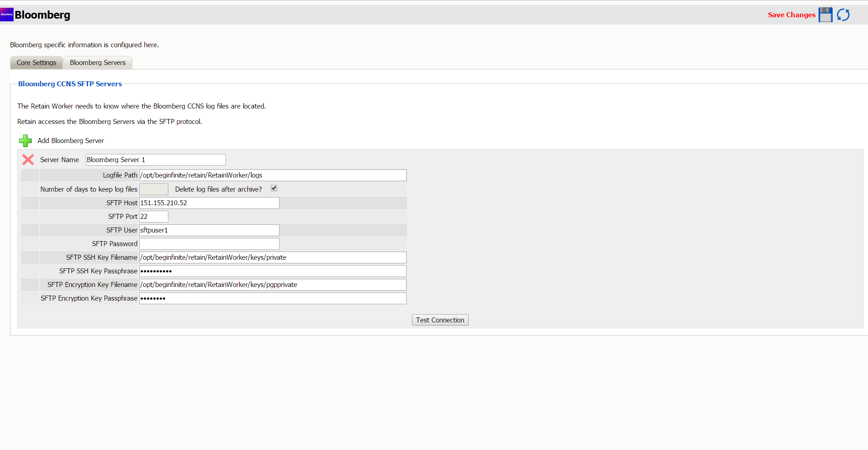868x450 pixels.
Task: Click the Add Bloomberg Server link
Action: point(71,141)
